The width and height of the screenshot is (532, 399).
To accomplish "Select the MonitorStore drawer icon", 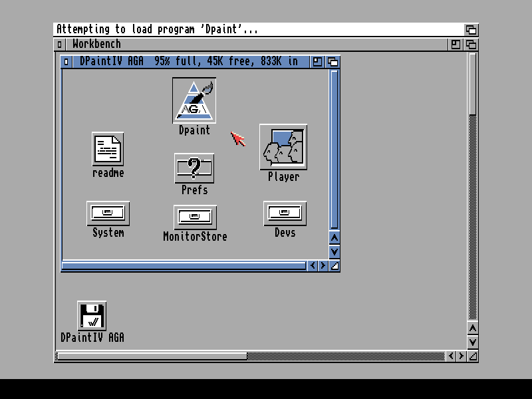I will coord(195,217).
